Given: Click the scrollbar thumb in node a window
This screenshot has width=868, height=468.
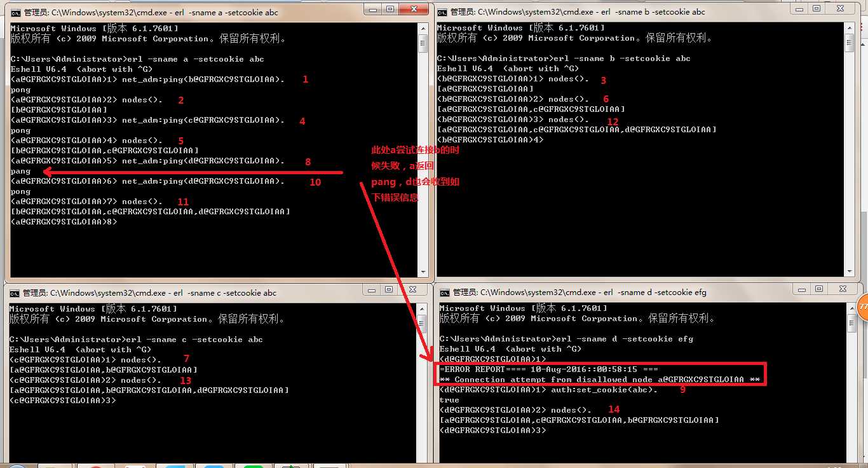Looking at the screenshot, I should coord(423,44).
